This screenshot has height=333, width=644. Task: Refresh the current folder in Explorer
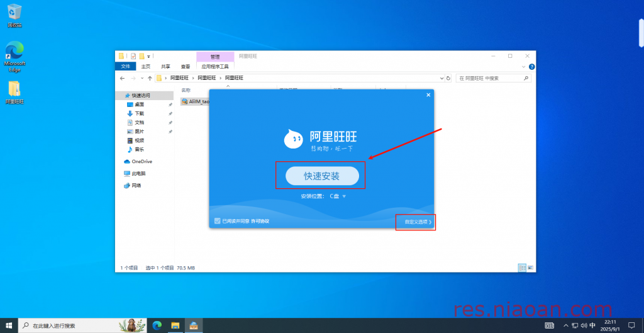(448, 77)
